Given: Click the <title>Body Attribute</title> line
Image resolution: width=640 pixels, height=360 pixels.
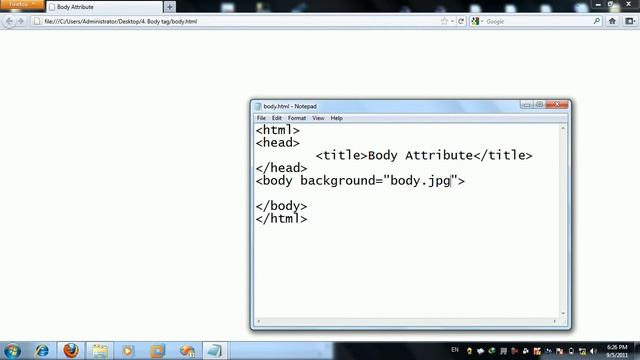Looking at the screenshot, I should [424, 156].
